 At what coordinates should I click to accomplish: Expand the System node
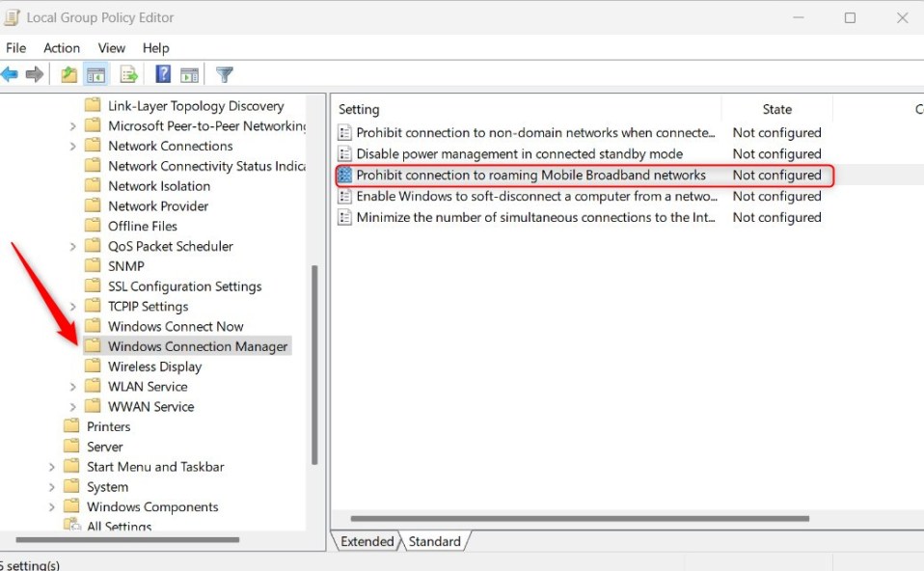coord(51,487)
